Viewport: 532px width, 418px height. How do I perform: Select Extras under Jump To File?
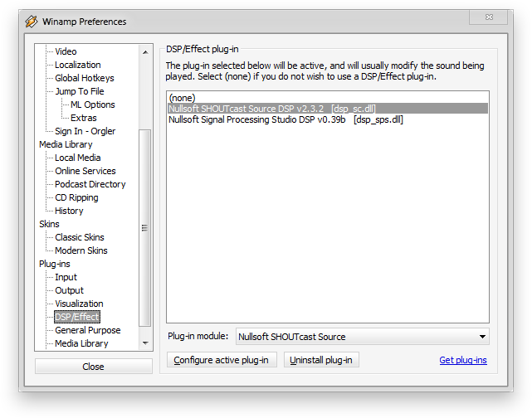pos(84,118)
